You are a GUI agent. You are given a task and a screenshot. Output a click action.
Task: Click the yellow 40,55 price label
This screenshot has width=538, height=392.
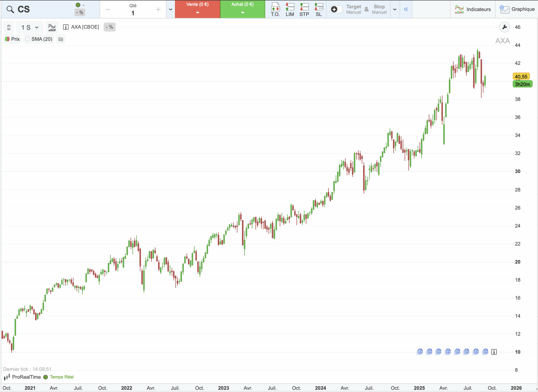[x=522, y=76]
